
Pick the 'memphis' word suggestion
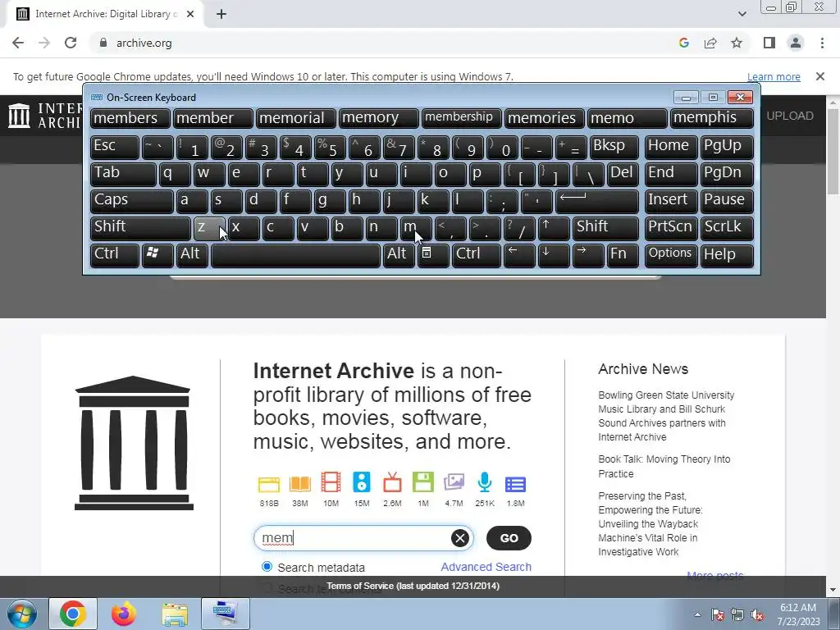coord(711,118)
